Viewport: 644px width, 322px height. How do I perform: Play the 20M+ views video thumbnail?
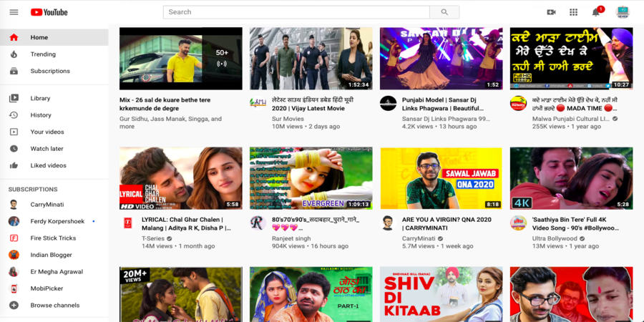[181, 295]
